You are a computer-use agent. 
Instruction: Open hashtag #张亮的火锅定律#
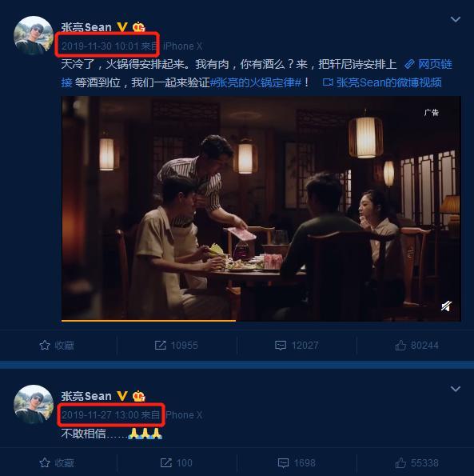click(256, 82)
